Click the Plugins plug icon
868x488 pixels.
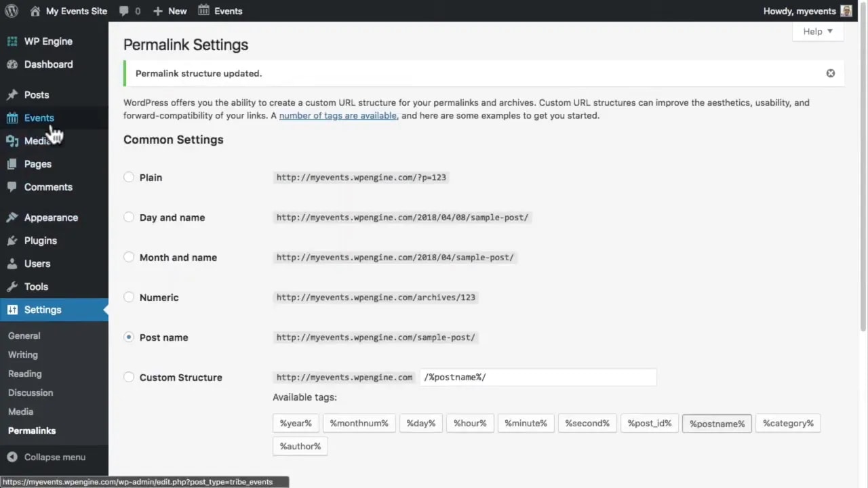12,241
